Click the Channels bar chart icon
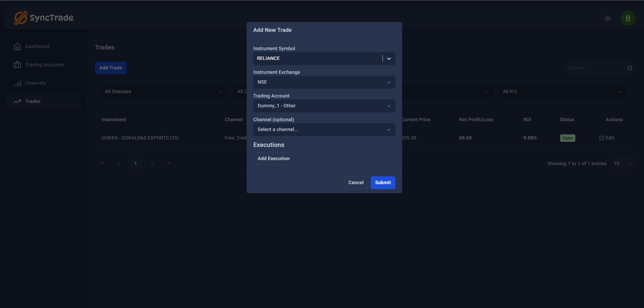Screen dimensions: 644x308 tap(17, 83)
